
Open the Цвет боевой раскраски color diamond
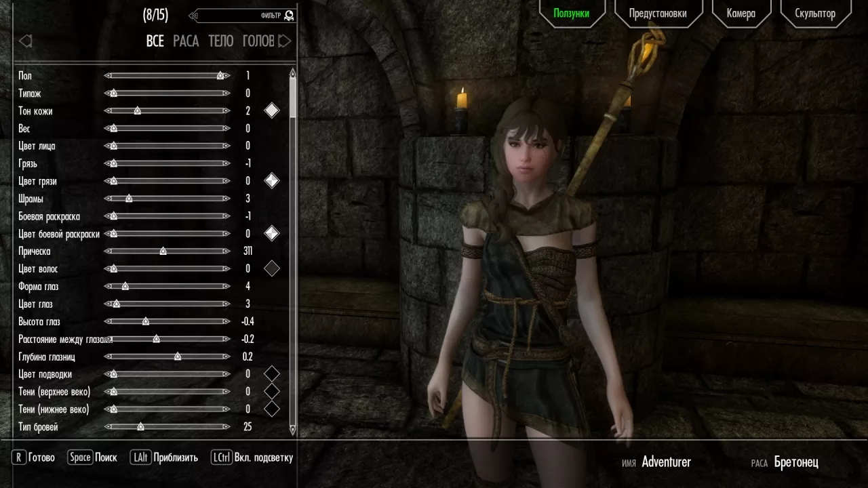tap(271, 233)
